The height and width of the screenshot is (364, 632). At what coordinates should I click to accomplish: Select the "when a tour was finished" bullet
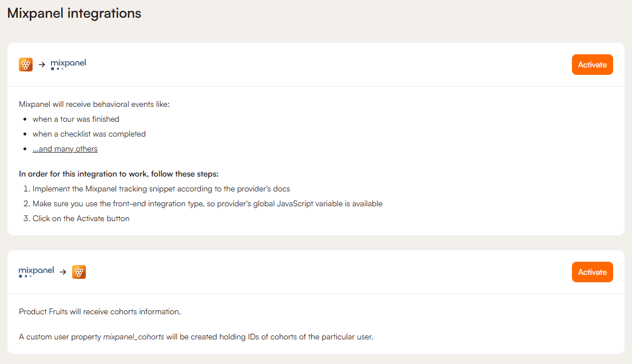[x=75, y=119]
